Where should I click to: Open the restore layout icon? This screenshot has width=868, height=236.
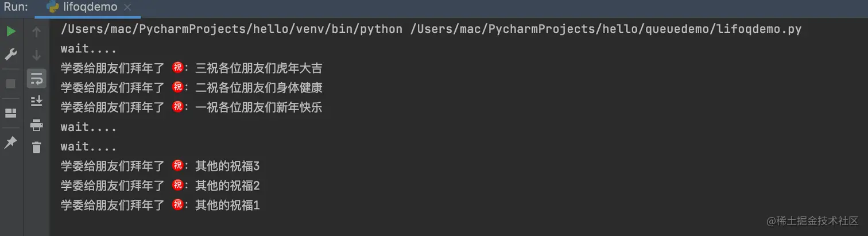coord(11,113)
